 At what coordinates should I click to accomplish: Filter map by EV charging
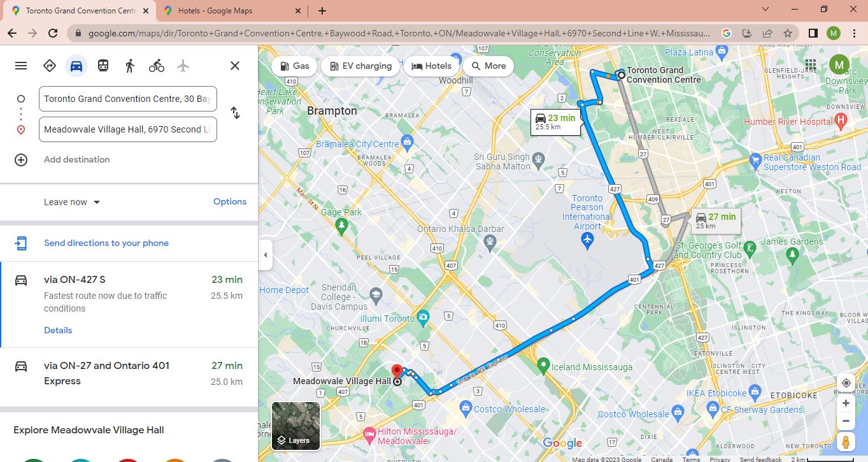(x=360, y=66)
